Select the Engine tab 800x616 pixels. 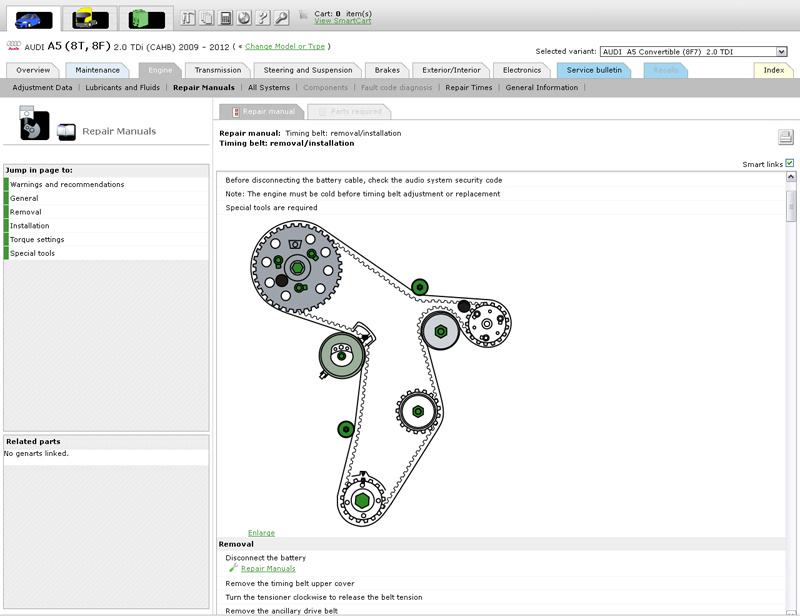(160, 70)
